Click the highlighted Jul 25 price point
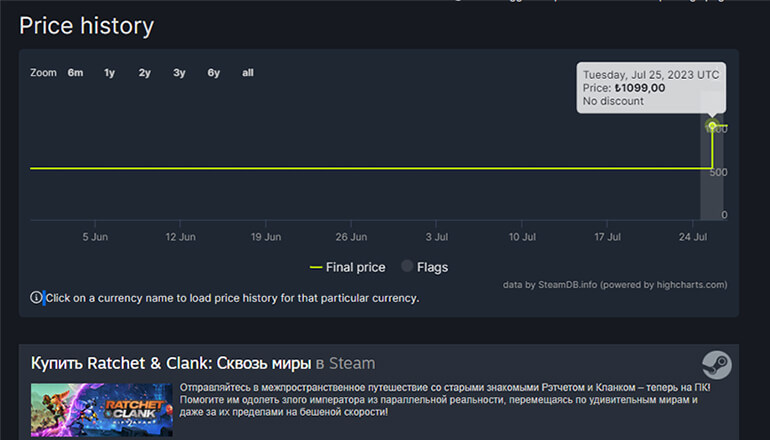770x440 pixels. click(x=712, y=126)
